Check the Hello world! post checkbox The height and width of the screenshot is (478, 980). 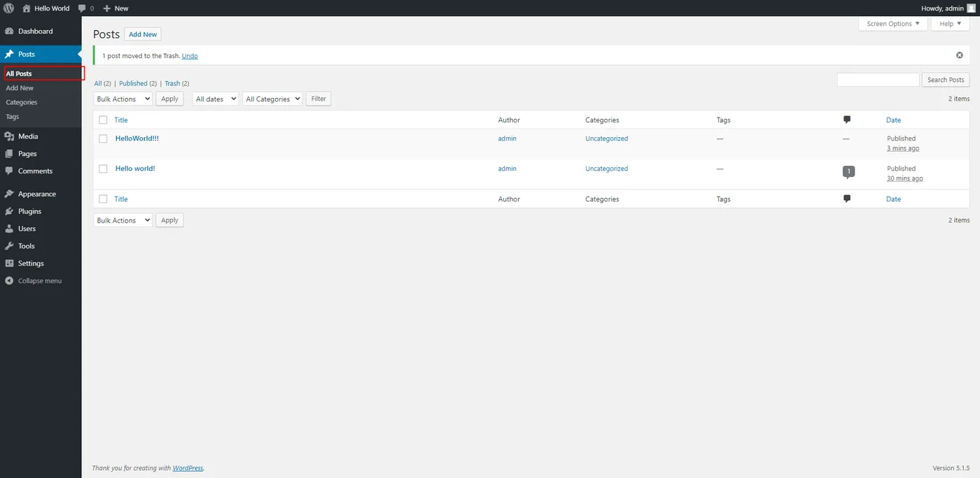pyautogui.click(x=103, y=169)
